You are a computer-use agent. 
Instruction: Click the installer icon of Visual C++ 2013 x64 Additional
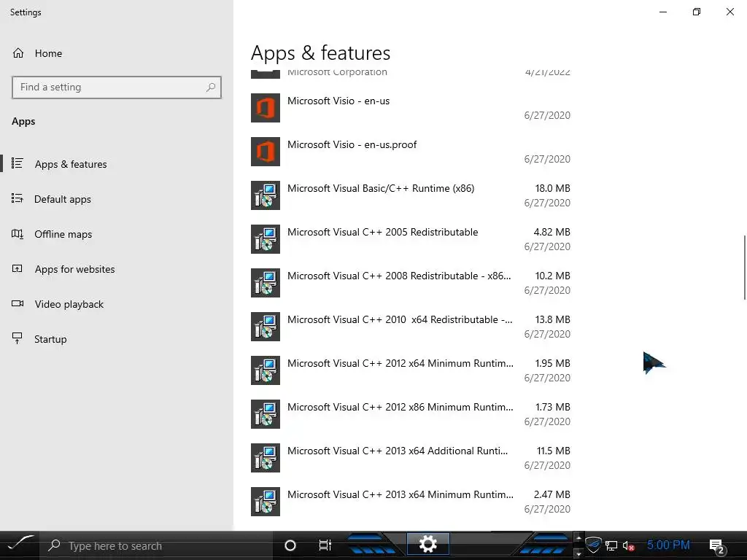coord(266,458)
